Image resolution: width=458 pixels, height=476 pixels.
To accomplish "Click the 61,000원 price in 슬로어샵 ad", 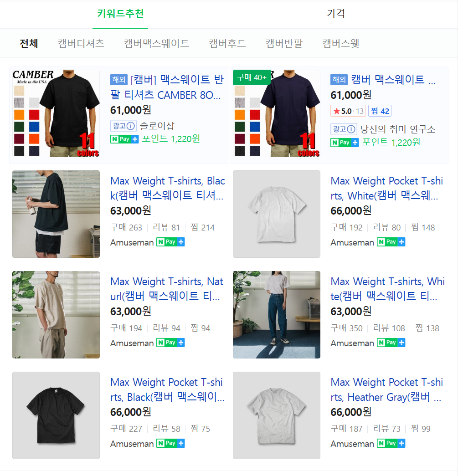I will (x=131, y=110).
